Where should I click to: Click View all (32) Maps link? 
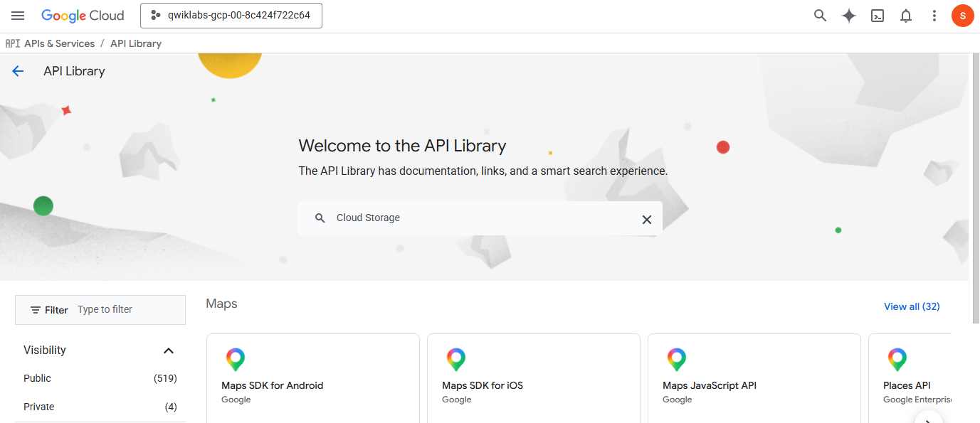pos(912,306)
